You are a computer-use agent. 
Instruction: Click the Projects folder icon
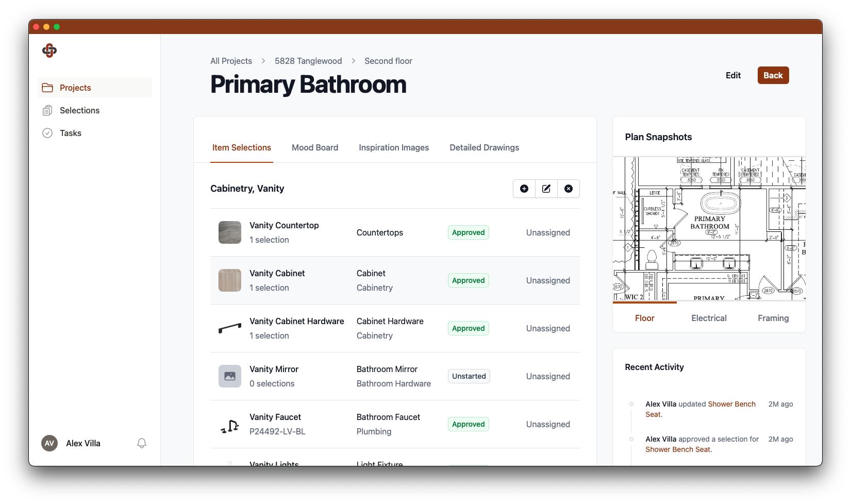[x=47, y=88]
